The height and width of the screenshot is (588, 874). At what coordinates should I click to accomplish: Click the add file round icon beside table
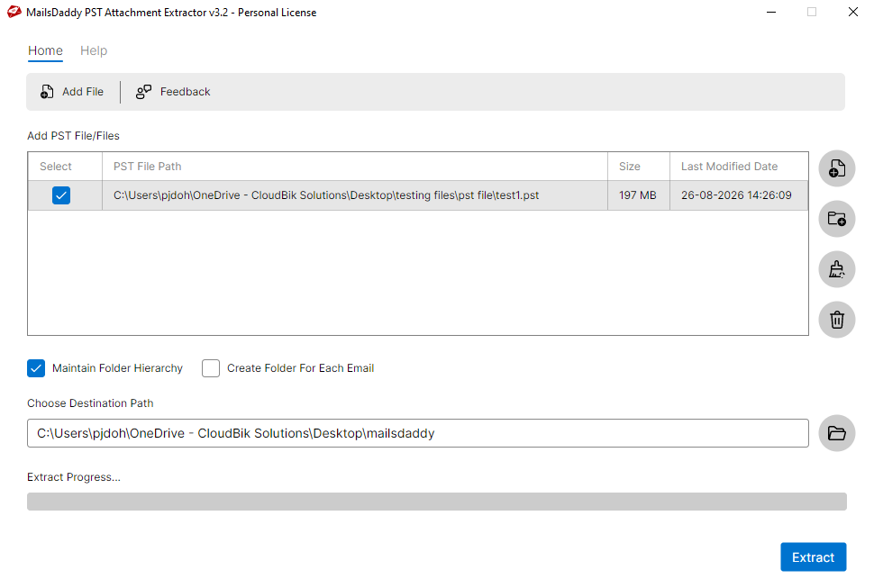point(837,168)
